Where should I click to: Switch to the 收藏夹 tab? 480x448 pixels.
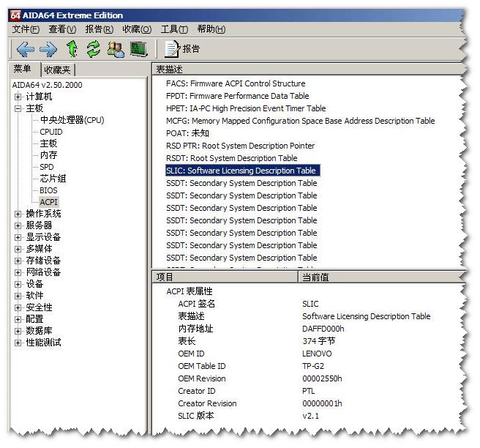click(x=58, y=70)
